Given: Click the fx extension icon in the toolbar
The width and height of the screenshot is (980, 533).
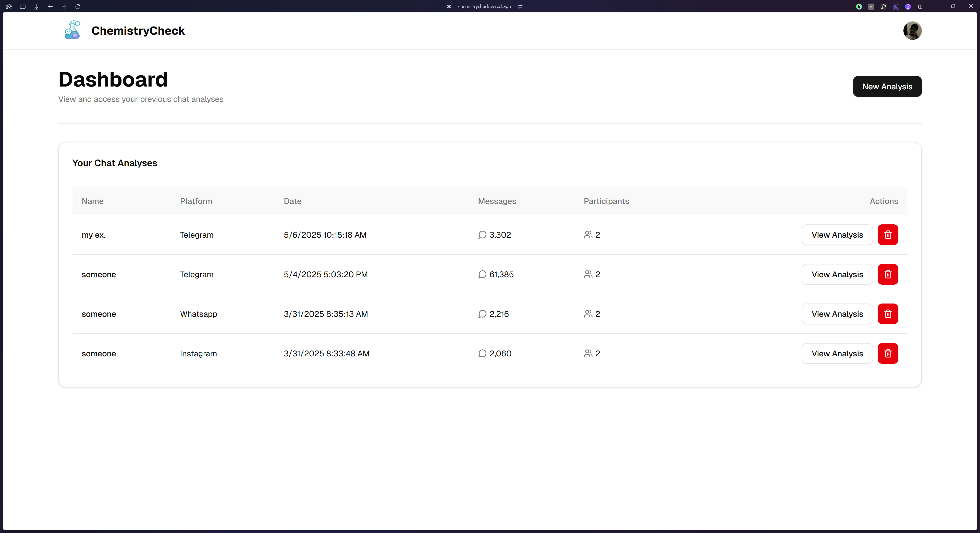Looking at the screenshot, I should [883, 6].
